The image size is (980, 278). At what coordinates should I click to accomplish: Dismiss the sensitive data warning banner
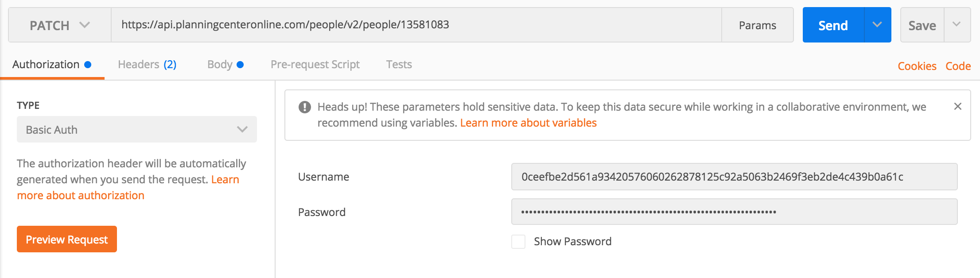[x=958, y=106]
